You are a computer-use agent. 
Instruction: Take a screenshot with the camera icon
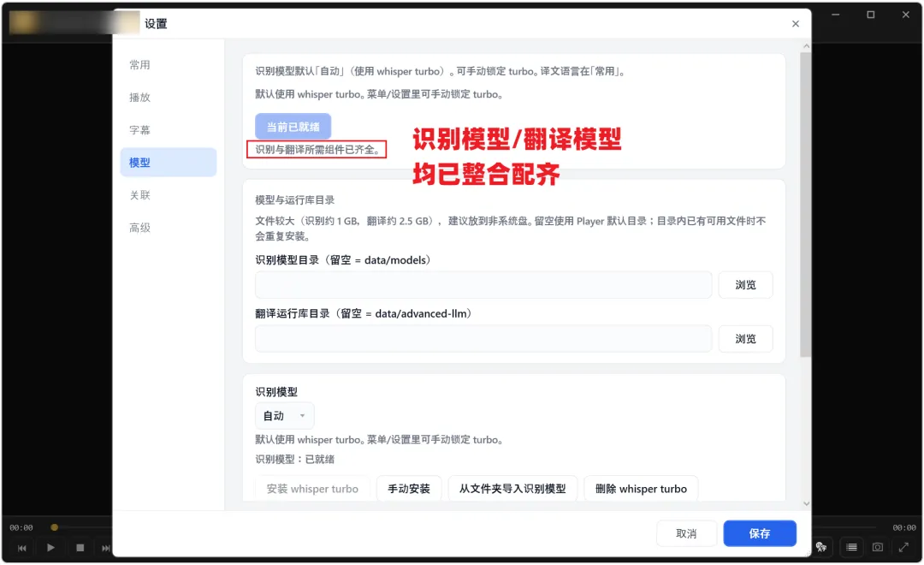[x=878, y=547]
